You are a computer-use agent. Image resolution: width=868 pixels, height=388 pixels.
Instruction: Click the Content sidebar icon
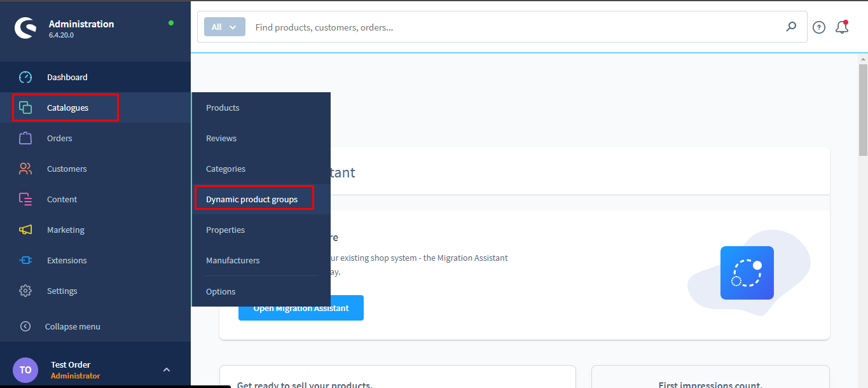point(25,198)
